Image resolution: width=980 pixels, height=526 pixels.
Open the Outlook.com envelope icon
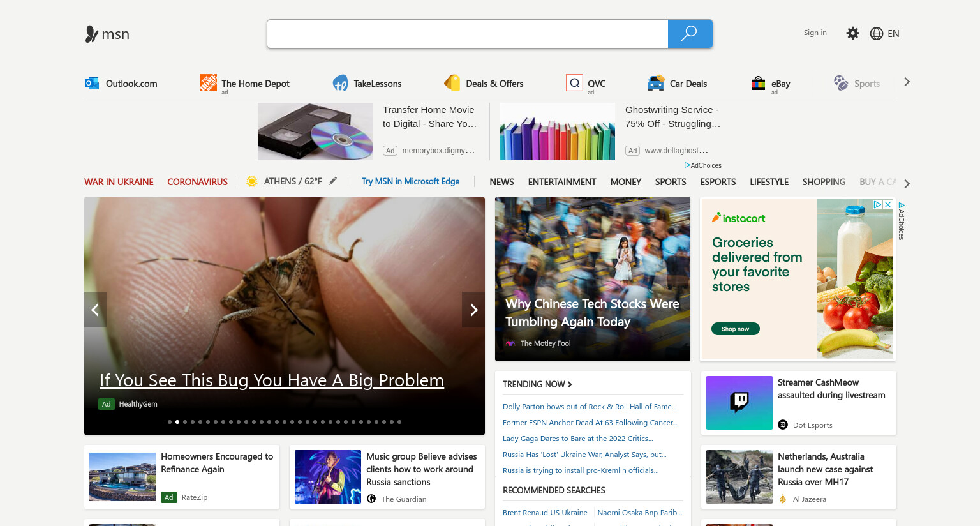pyautogui.click(x=92, y=83)
